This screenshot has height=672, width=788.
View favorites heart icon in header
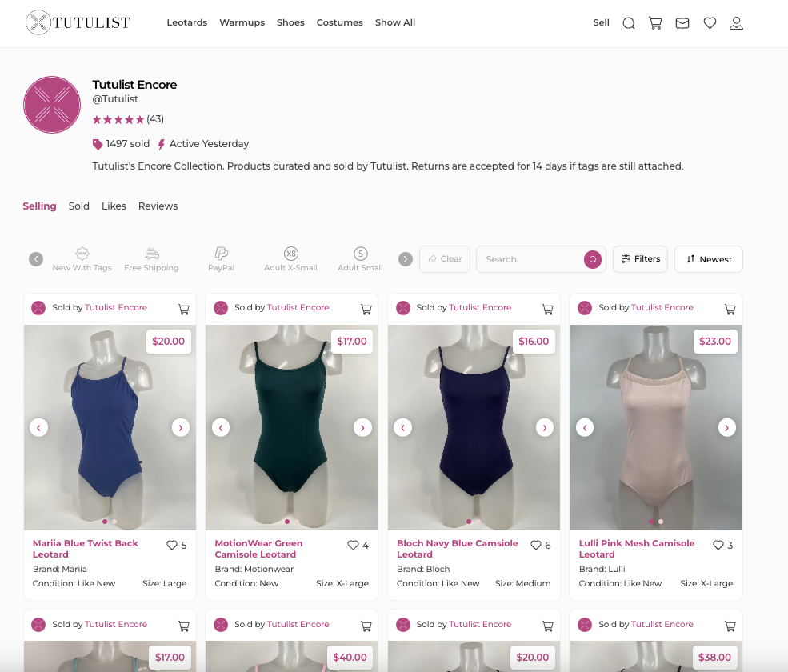tap(710, 23)
